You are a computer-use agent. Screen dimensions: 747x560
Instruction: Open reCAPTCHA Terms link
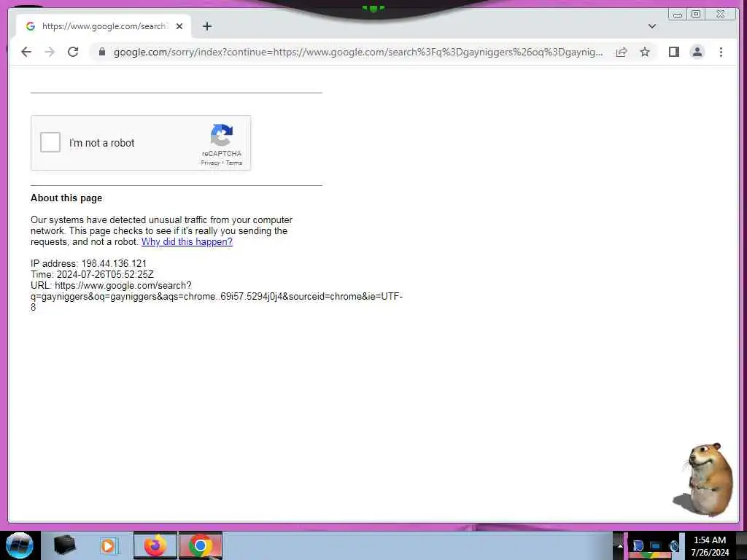click(234, 163)
